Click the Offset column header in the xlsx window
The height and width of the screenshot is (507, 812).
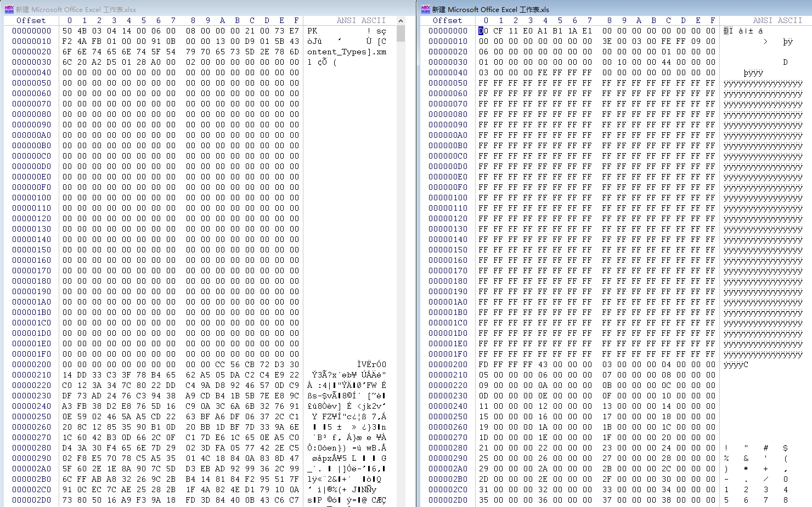coord(31,20)
